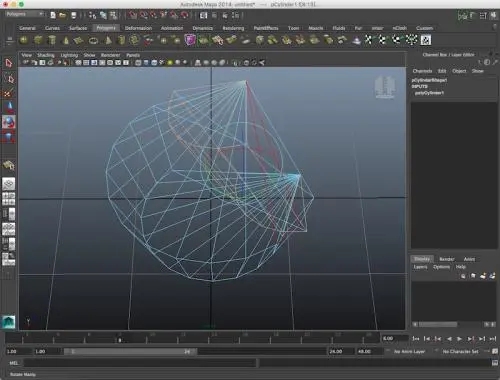The height and width of the screenshot is (380, 500).
Task: Open the menu set dropdown showing Polygons
Action: (x=25, y=14)
